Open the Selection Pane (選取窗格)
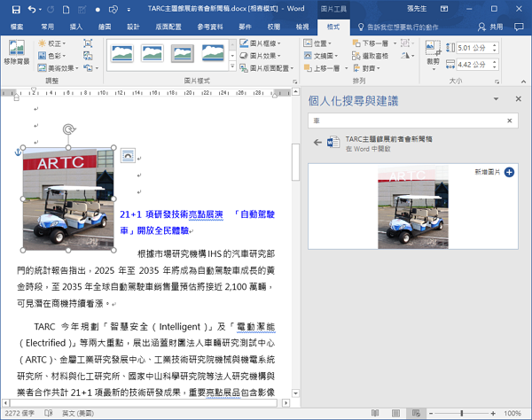Image resolution: width=532 pixels, height=420 pixels. click(x=370, y=56)
